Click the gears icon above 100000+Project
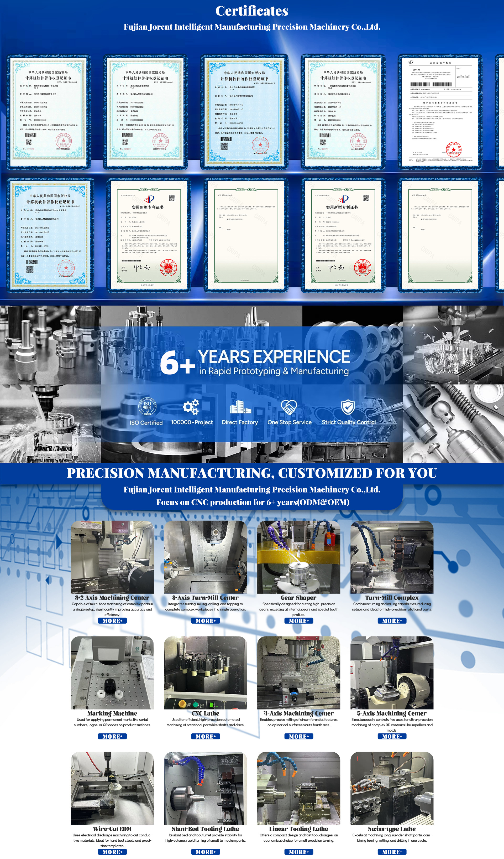This screenshot has width=504, height=859. coord(191,407)
